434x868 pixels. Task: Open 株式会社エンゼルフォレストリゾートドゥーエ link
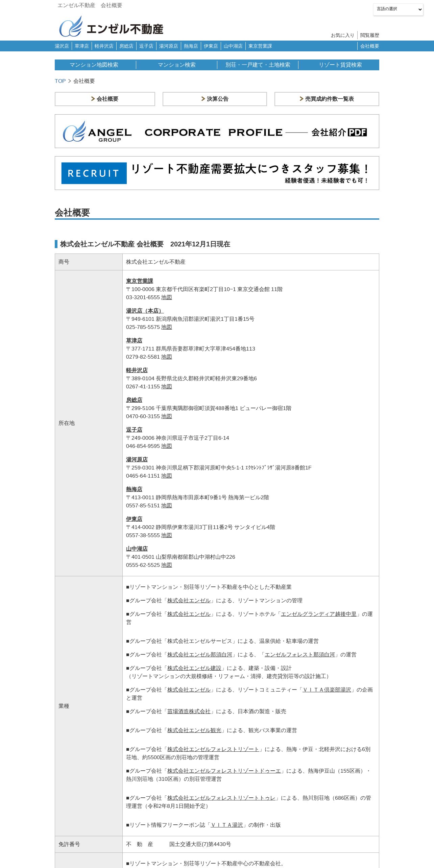pyautogui.click(x=224, y=771)
